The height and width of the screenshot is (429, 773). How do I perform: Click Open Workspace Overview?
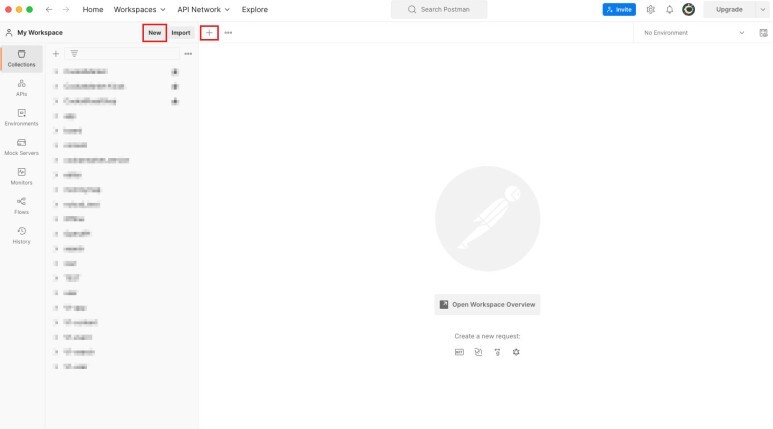coord(487,305)
